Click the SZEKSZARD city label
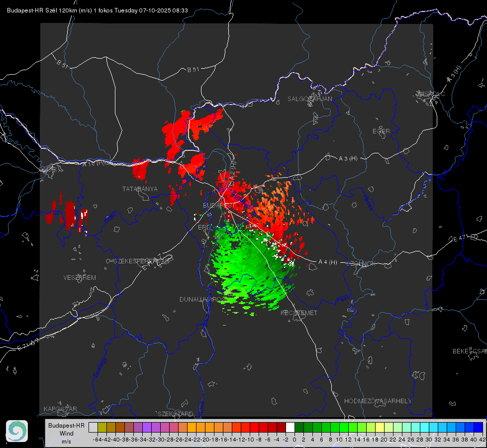Image resolution: width=487 pixels, height=448 pixels. coord(176,414)
